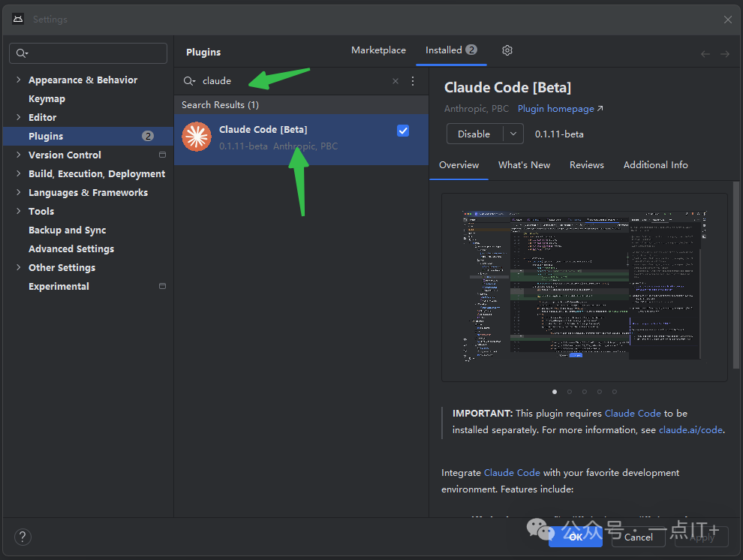Follow the claude.ai/code link
743x560 pixels.
tap(690, 429)
